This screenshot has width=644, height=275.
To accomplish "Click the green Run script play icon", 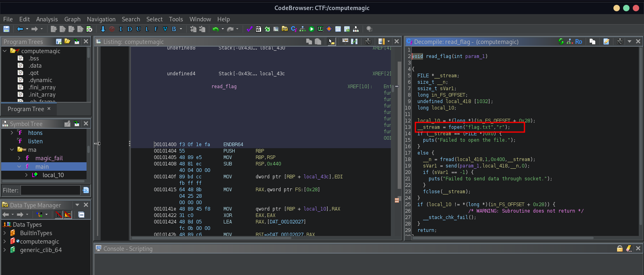I will tap(312, 29).
